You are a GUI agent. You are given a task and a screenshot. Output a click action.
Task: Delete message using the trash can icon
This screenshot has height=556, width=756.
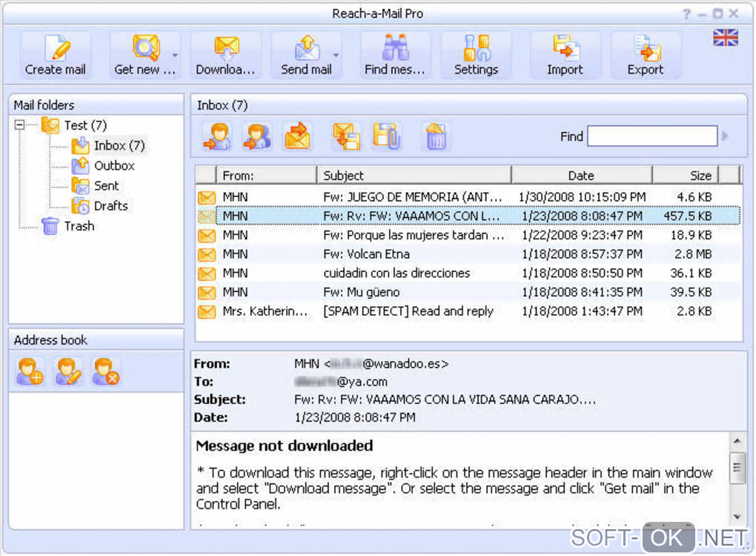[x=436, y=136]
